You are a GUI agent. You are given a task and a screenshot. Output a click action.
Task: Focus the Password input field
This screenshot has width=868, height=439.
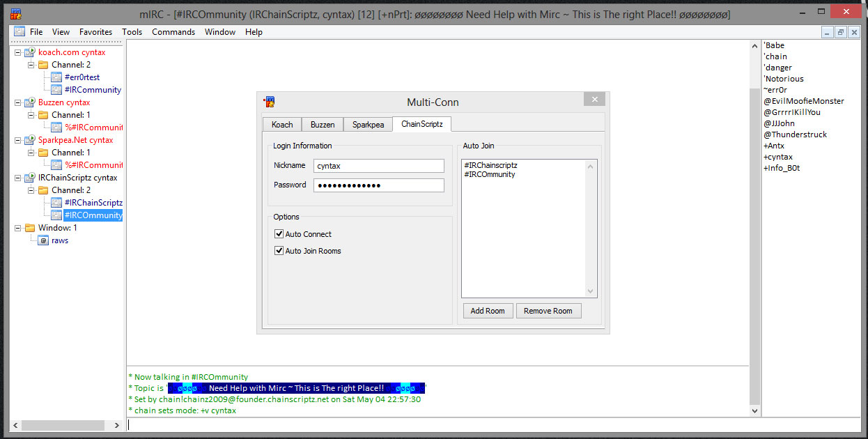[379, 185]
